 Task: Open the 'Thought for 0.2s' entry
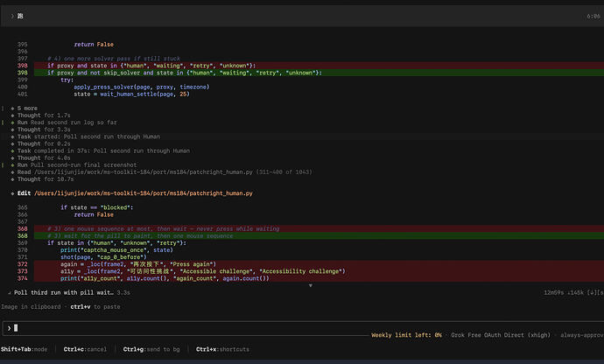pos(44,143)
